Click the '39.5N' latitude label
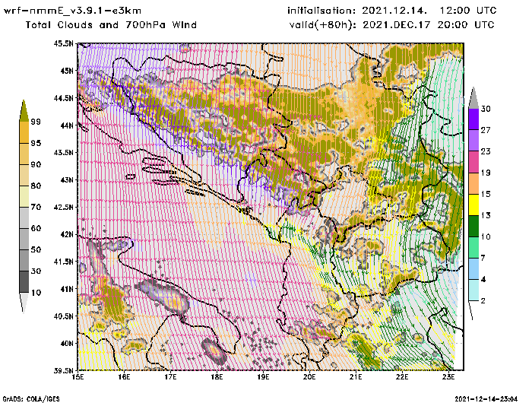Image resolution: width=532 pixels, height=403 pixels. point(63,370)
